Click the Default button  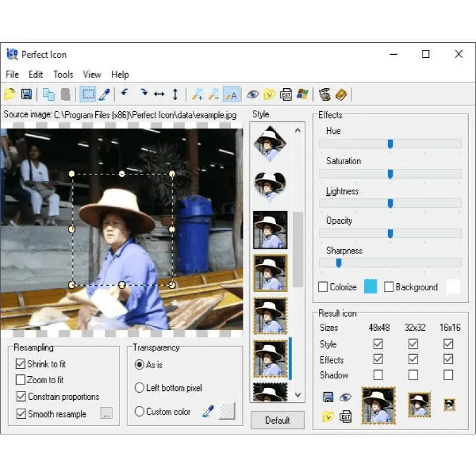(x=277, y=420)
